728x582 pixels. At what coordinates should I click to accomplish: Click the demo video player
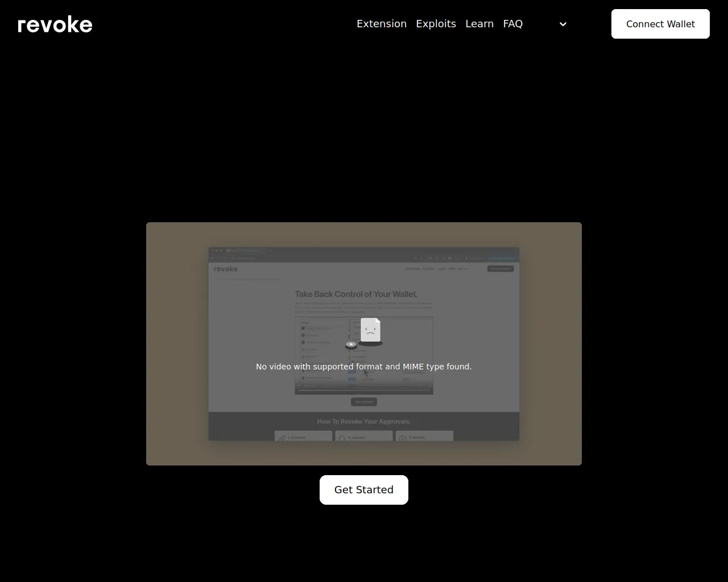click(364, 344)
